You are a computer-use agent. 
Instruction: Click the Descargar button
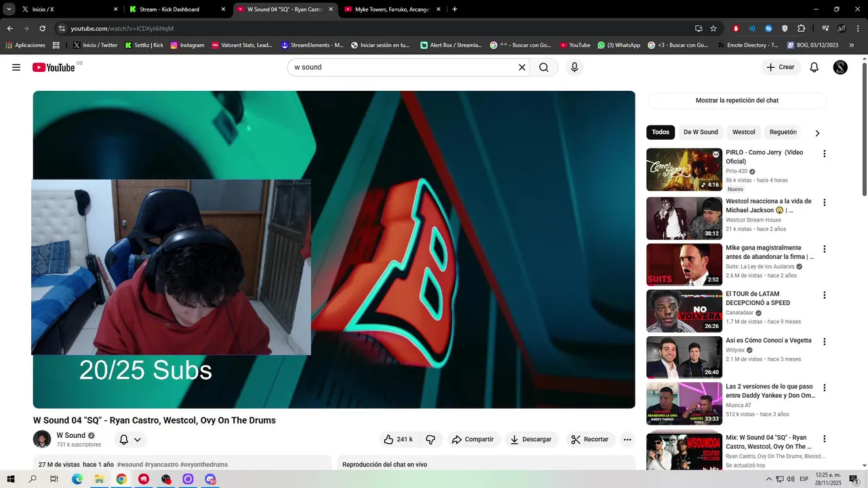(x=531, y=439)
